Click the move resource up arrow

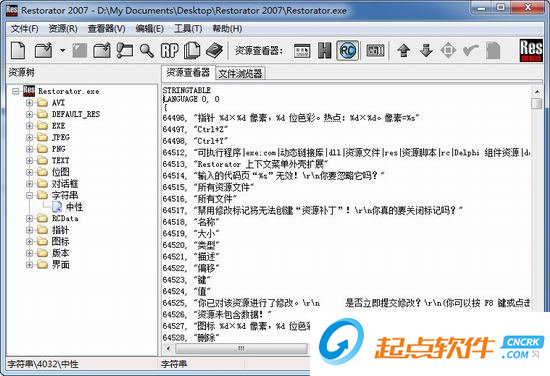404,51
